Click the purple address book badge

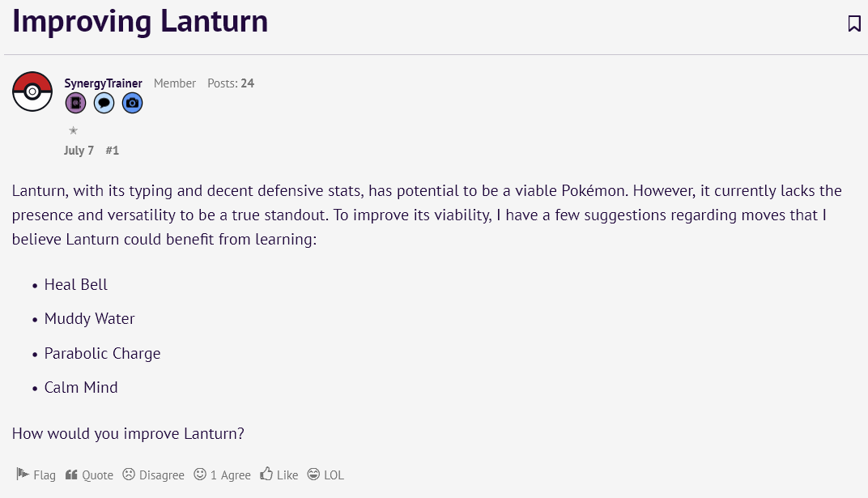[x=75, y=103]
